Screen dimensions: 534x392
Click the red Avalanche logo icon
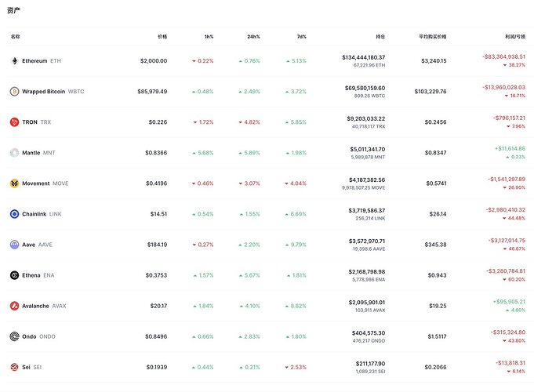click(x=14, y=307)
